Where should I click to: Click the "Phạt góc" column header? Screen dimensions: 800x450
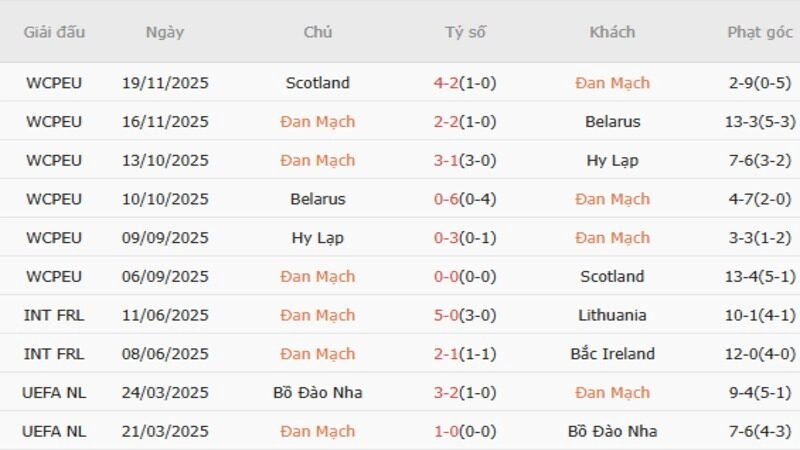pos(760,32)
